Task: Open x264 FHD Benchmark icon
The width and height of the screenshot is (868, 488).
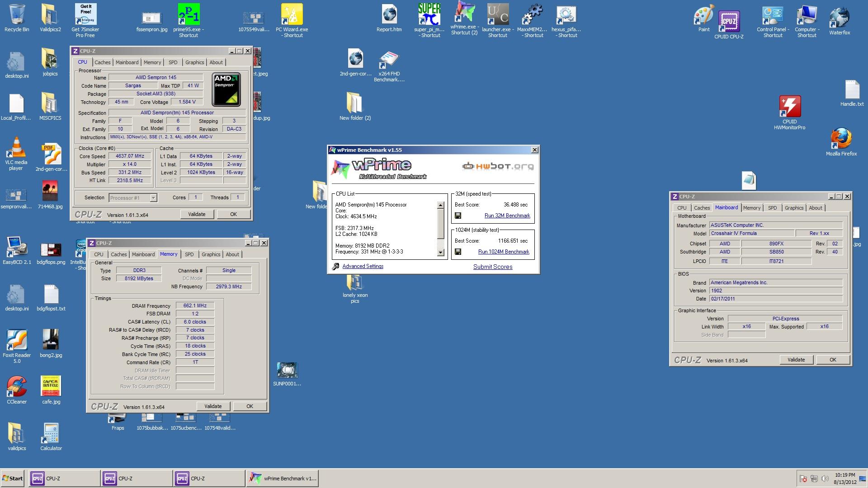Action: (389, 66)
